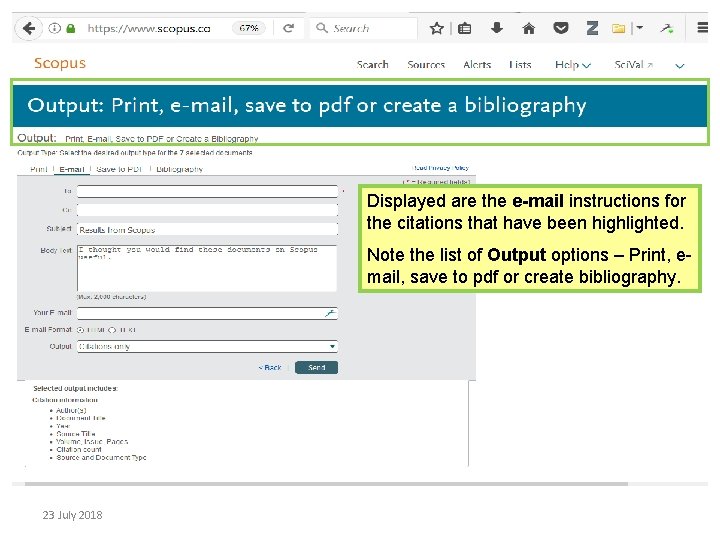Screen dimensions: 720x540
Task: Open the Sources menu item
Action: pos(426,65)
